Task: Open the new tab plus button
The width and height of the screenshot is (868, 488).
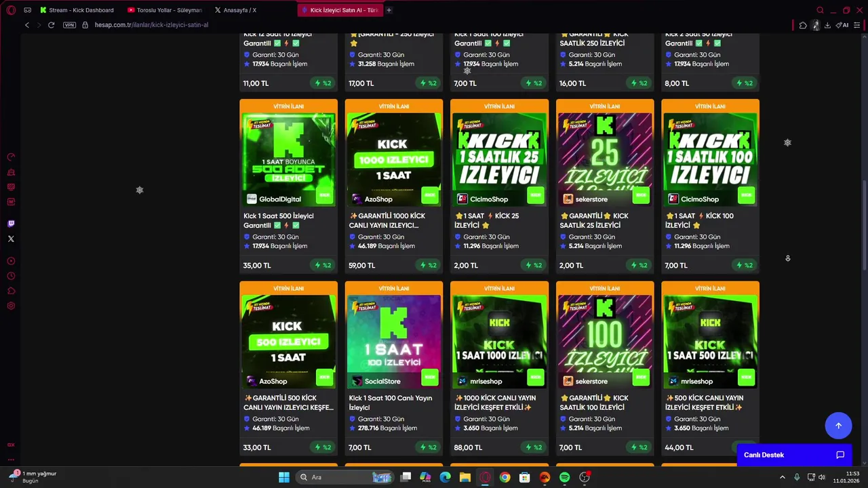Action: tap(389, 10)
